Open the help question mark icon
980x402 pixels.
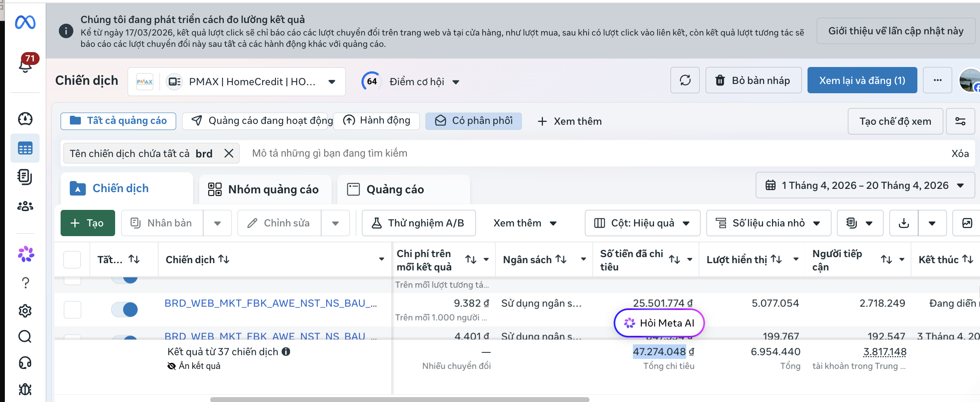click(25, 283)
